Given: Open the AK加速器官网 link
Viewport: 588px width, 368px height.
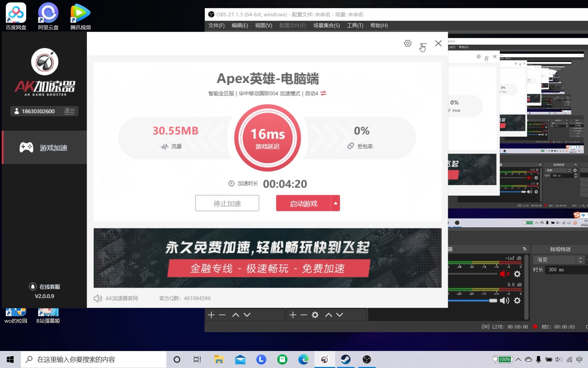Looking at the screenshot, I should (121, 298).
